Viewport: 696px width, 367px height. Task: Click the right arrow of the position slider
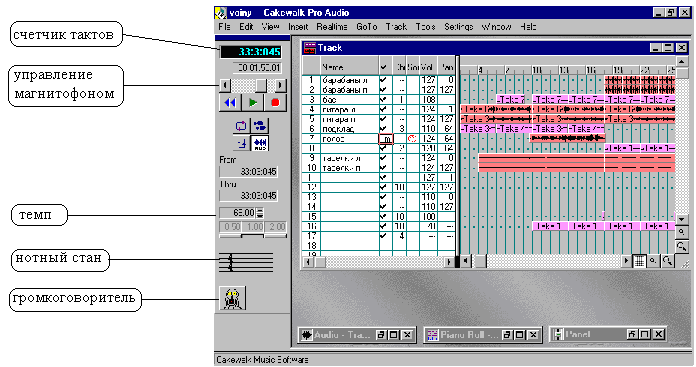(x=281, y=85)
